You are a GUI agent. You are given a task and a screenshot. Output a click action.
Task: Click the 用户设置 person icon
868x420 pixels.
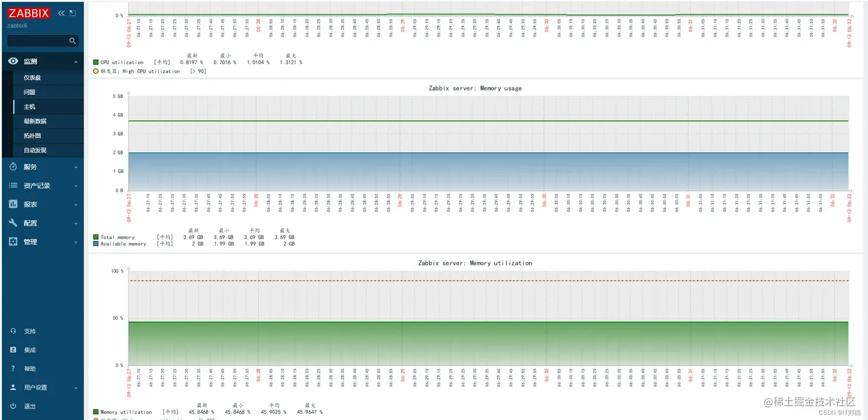click(x=13, y=387)
